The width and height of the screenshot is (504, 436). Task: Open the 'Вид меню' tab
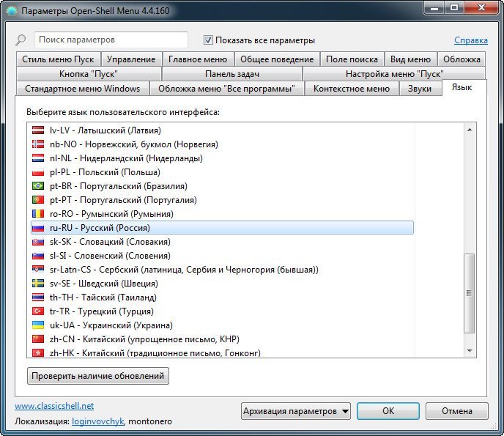[x=410, y=59]
